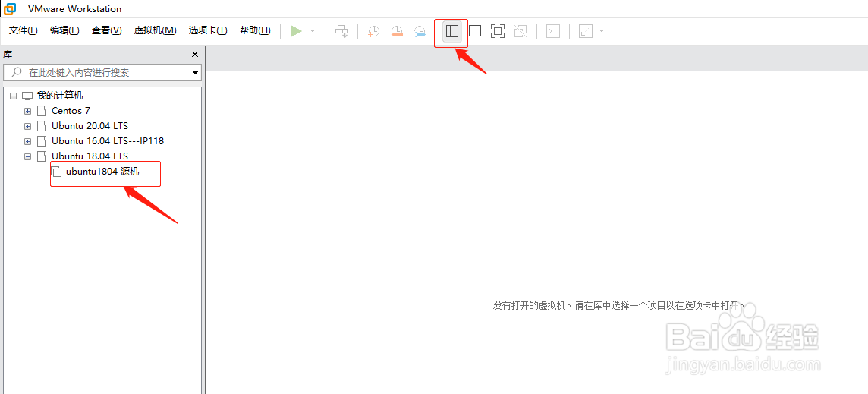Select the Ubuntu 20.04 LTS virtual machine
Image resolution: width=868 pixels, height=394 pixels.
90,126
